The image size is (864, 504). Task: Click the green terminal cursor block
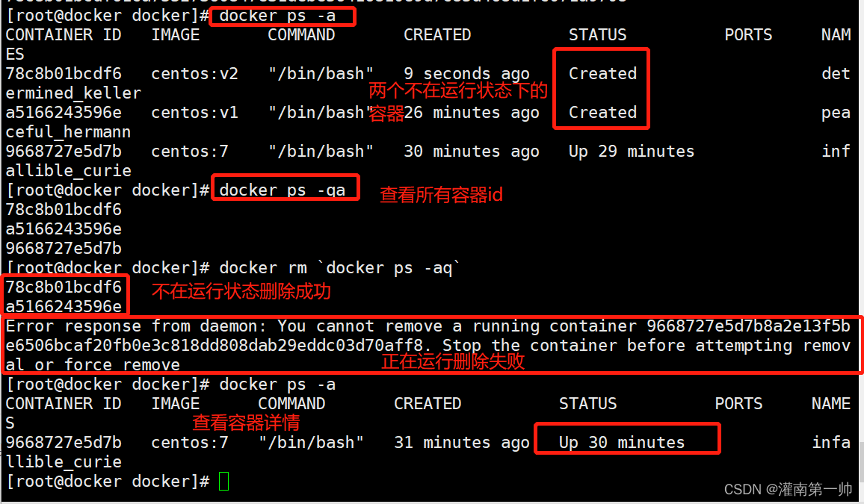pyautogui.click(x=223, y=482)
